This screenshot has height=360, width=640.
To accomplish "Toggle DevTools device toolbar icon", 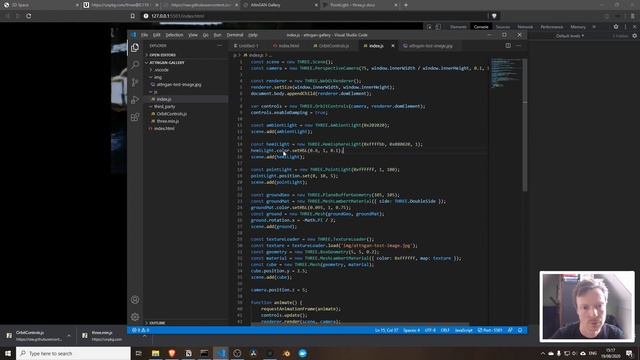I will tap(438, 27).
